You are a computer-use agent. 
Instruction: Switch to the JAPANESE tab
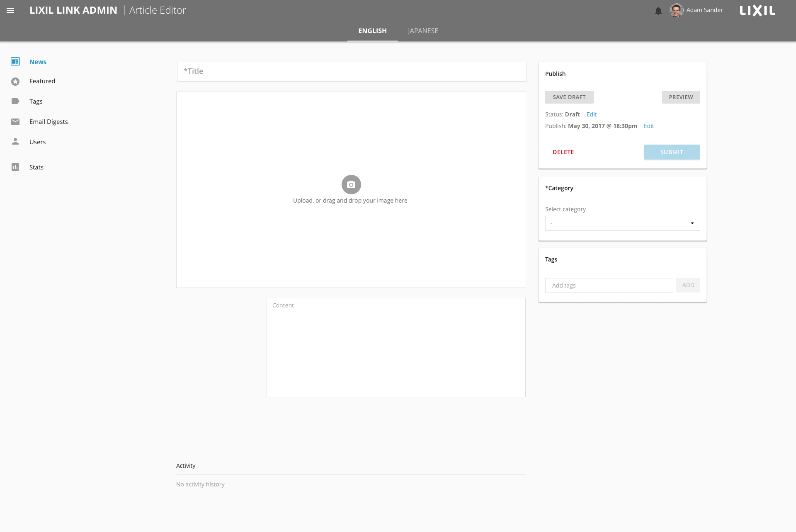[x=423, y=31]
